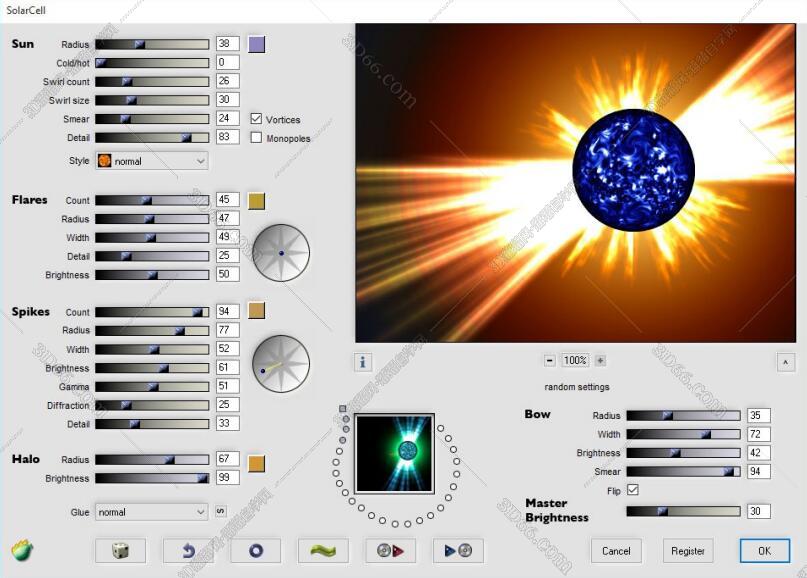Click the Master Brightness slider

tap(683, 511)
